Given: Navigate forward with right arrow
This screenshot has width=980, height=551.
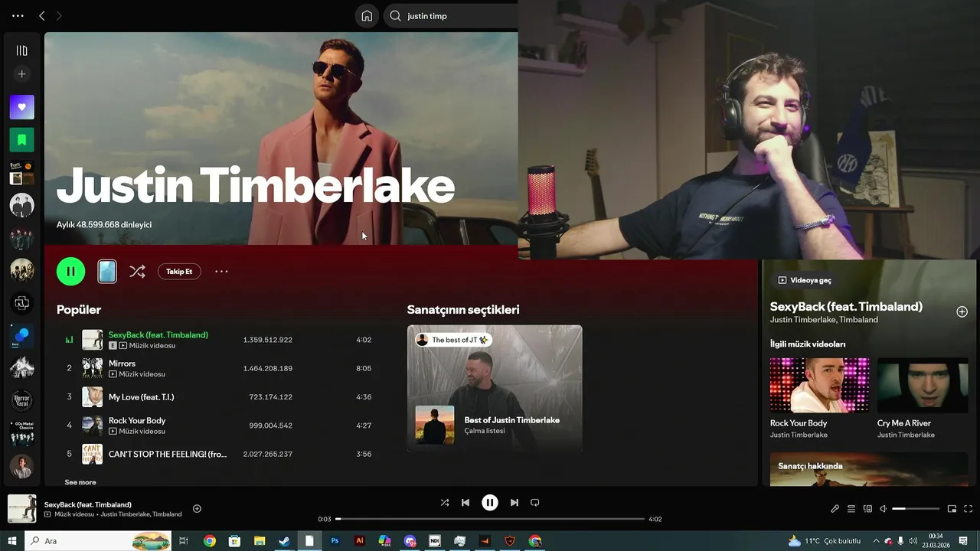Looking at the screenshot, I should coord(59,16).
